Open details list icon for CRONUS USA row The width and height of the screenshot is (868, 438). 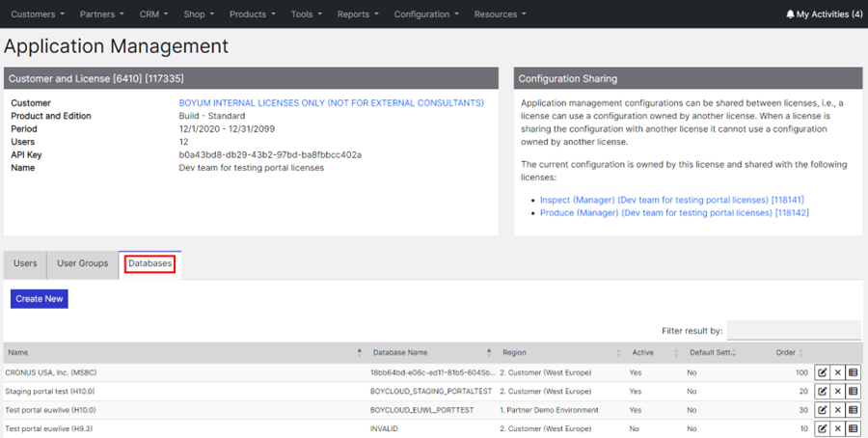click(x=854, y=372)
